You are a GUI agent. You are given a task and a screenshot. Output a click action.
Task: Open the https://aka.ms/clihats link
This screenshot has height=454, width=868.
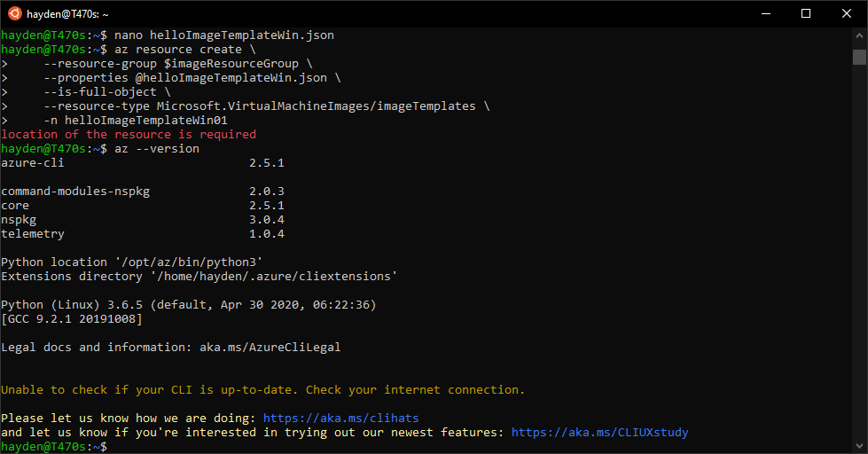(340, 418)
